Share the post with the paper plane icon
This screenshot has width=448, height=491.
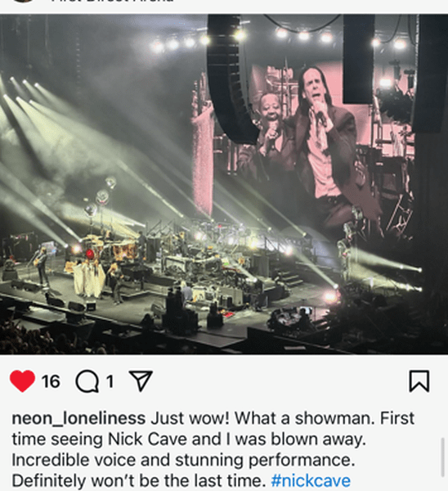(141, 381)
